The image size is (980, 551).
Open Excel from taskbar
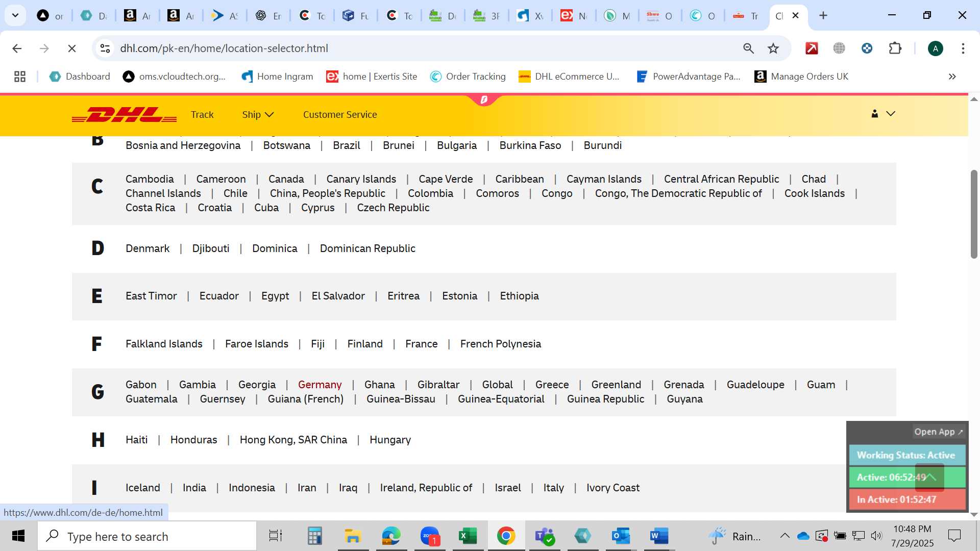click(x=468, y=536)
